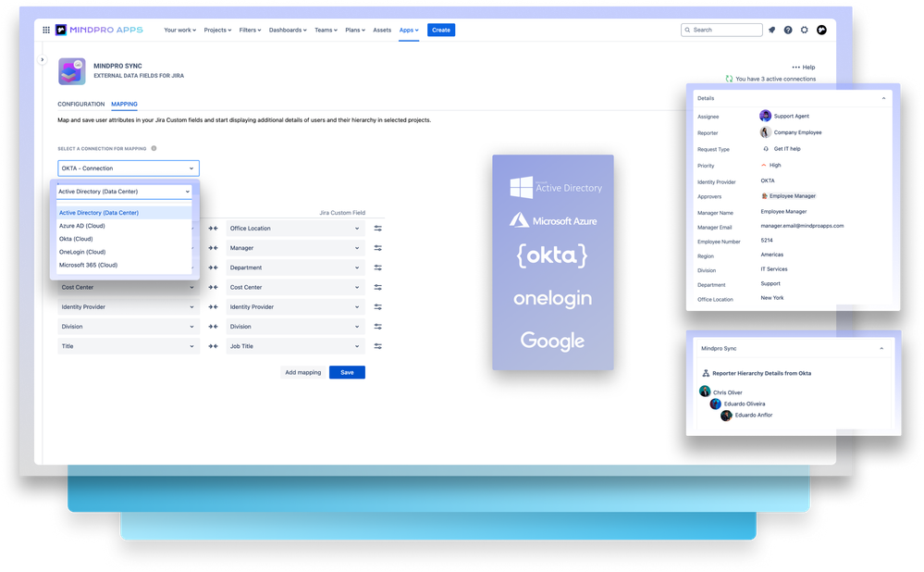Image resolution: width=924 pixels, height=572 pixels.
Task: Open the Dashboards menu
Action: pyautogui.click(x=288, y=30)
